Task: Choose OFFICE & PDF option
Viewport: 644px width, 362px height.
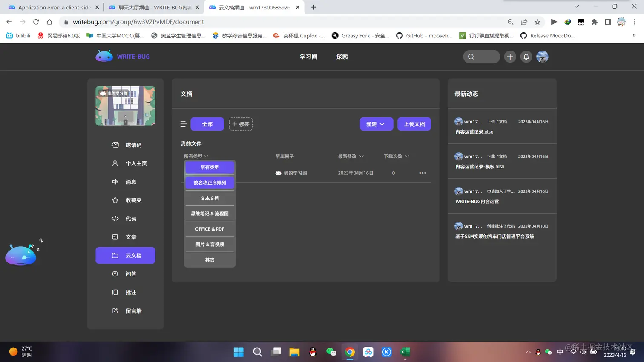Action: coord(210,229)
